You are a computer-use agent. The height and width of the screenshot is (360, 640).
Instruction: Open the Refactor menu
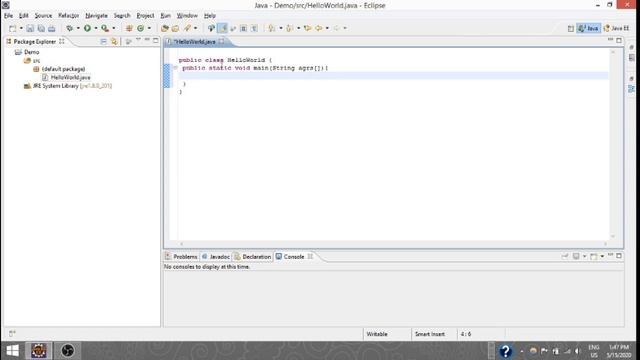[68, 16]
